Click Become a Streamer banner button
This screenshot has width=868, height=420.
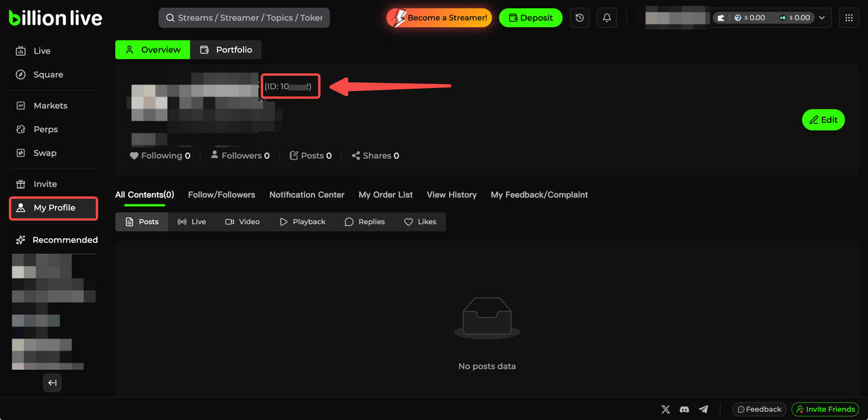pos(439,18)
